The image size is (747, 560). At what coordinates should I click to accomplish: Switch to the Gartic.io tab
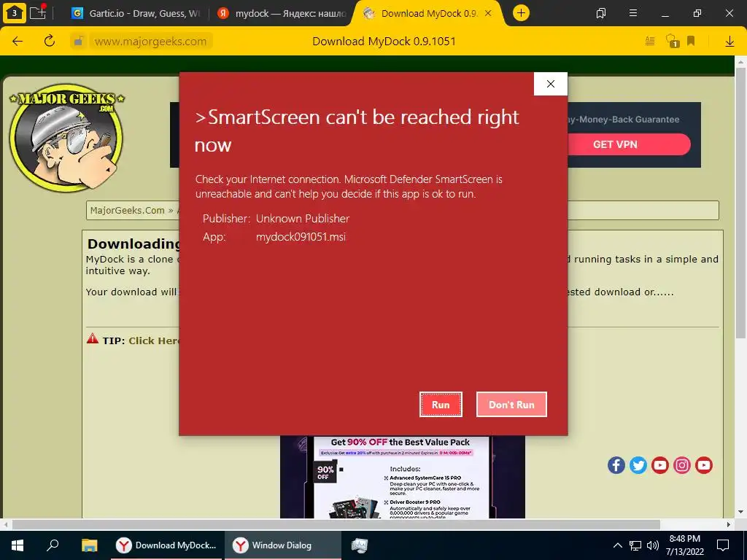click(135, 13)
